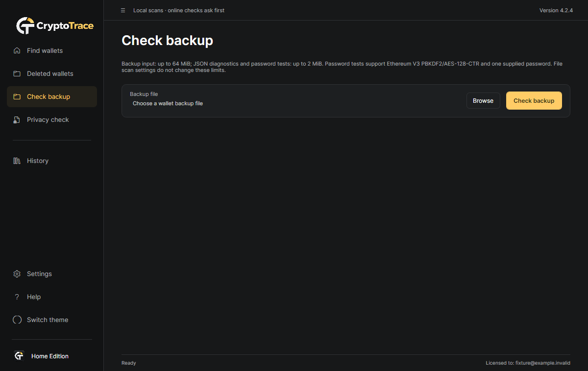The image size is (588, 371).
Task: Click the Check backup folder icon
Action: click(17, 96)
